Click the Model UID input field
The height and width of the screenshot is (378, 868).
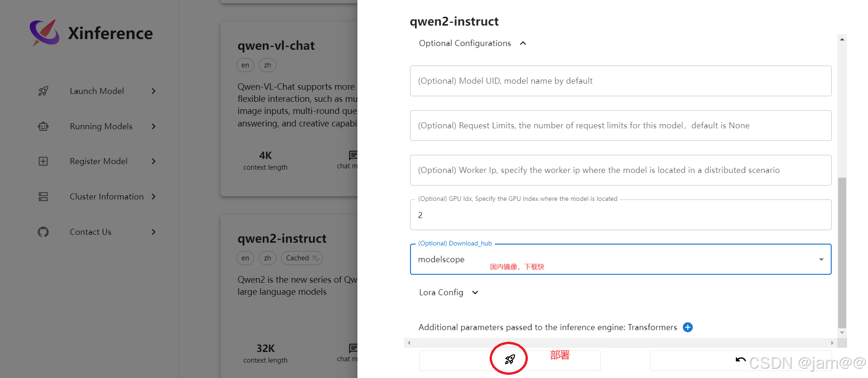click(620, 81)
